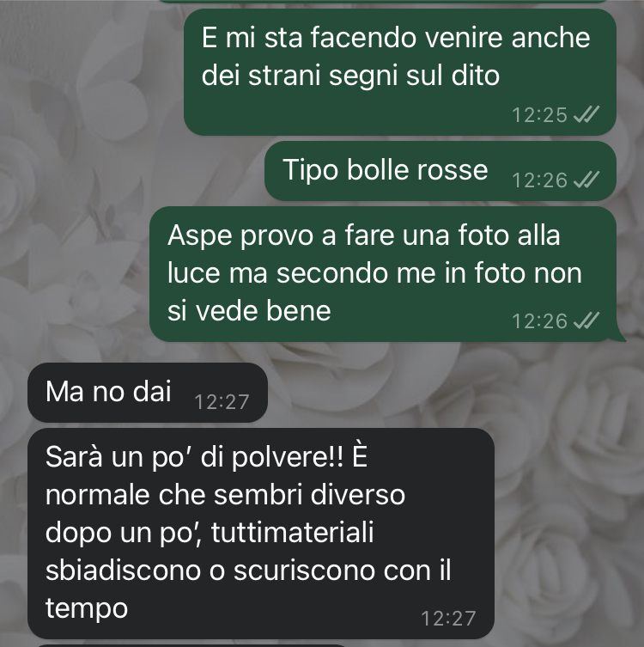The image size is (644, 647).
Task: Select the 'Ma no dai' received message
Action: (148, 393)
